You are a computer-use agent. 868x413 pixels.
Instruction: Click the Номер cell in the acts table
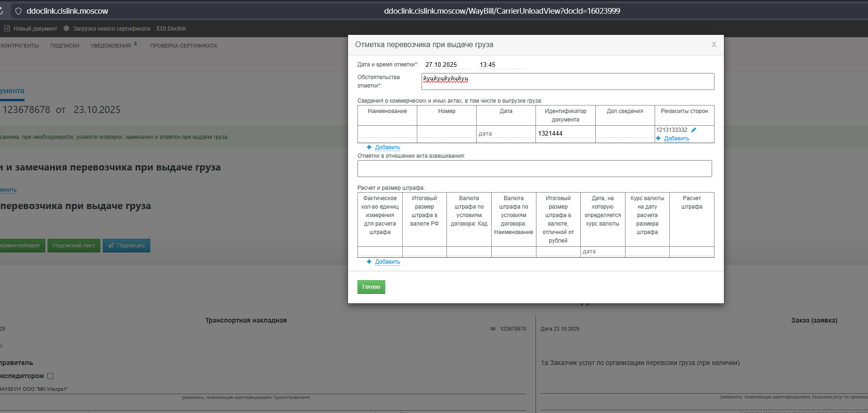(x=446, y=134)
